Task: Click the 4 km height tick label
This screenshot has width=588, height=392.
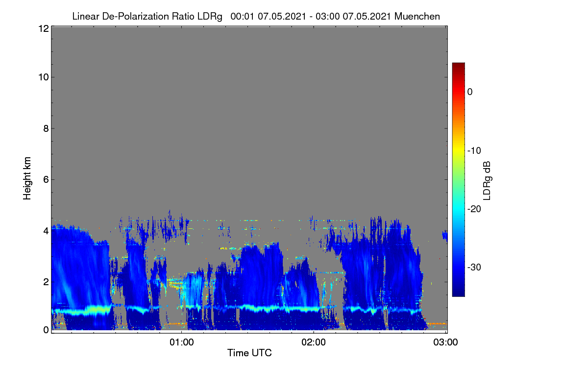Action: 46,230
